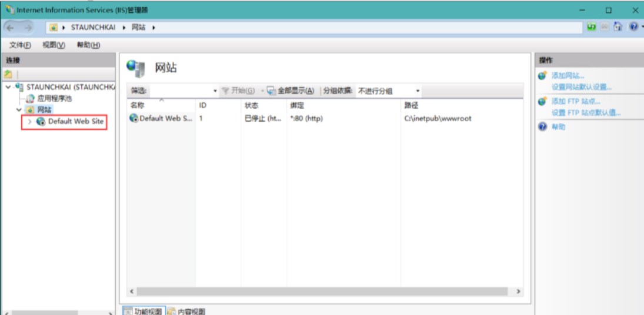
Task: Click STAUNCHKAI in the address bar
Action: [x=94, y=28]
